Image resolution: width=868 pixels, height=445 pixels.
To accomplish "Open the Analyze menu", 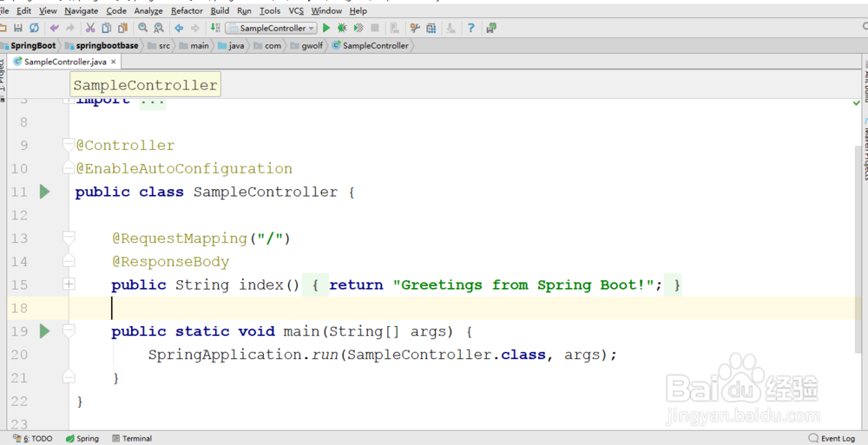I will (148, 10).
